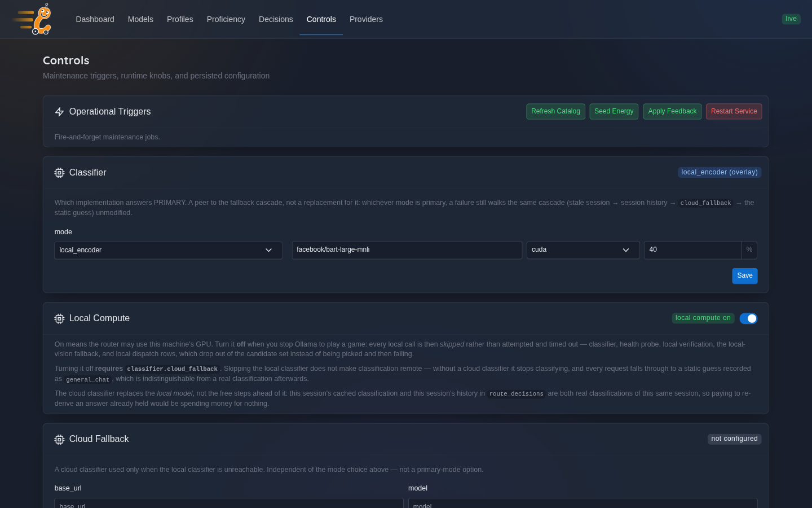
Task: Click the chip icon beside Cloud Fallback
Action: (59, 439)
